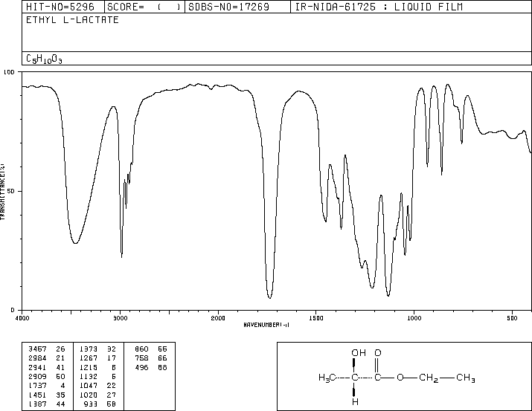Click the H atom below chiral carbon
The width and height of the screenshot is (532, 411).
[355, 402]
